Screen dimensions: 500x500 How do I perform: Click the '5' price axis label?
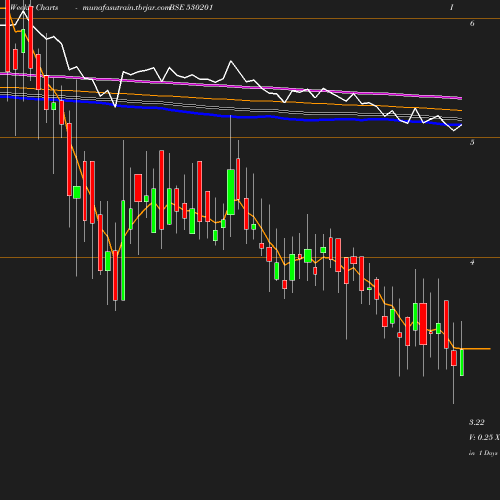pyautogui.click(x=472, y=142)
